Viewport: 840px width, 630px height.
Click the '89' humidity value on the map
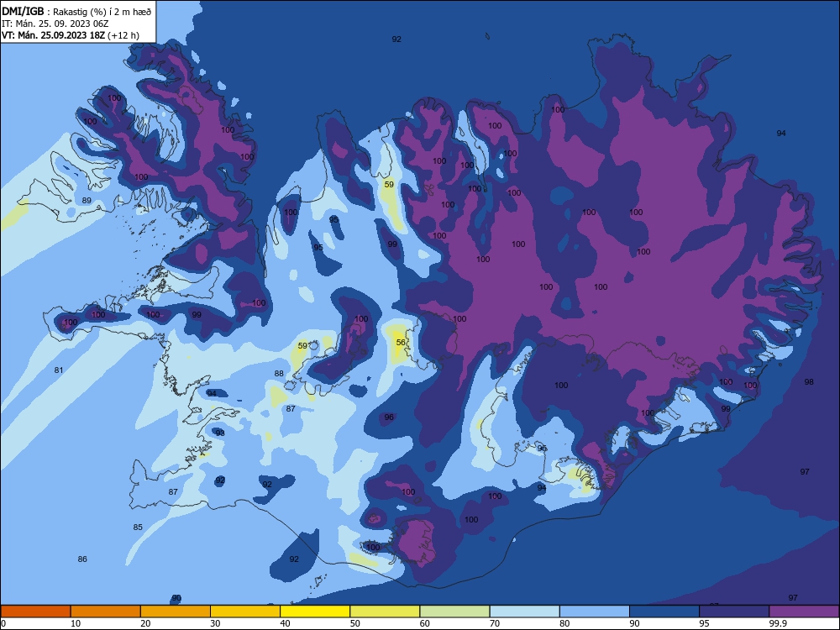87,201
